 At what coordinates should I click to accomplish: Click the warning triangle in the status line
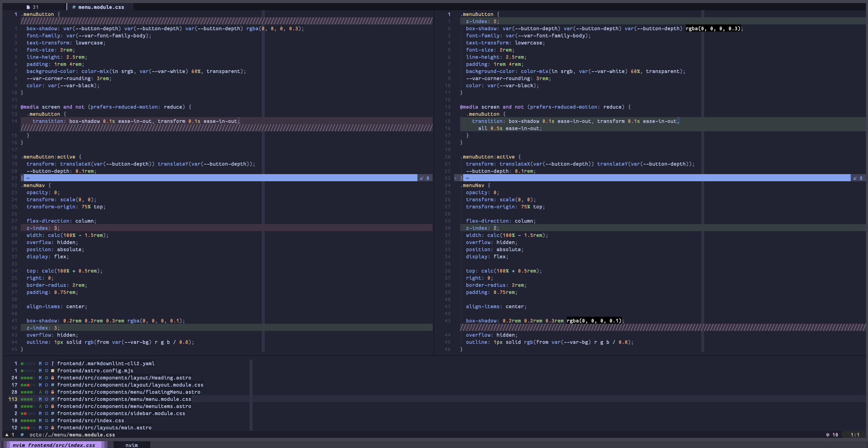(7, 435)
